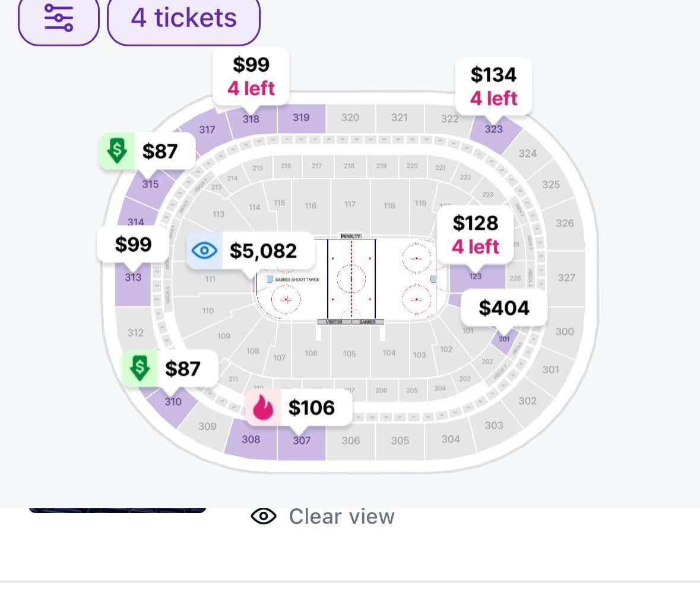700x608 pixels.
Task: Click section 310 on the arena map
Action: point(173,402)
